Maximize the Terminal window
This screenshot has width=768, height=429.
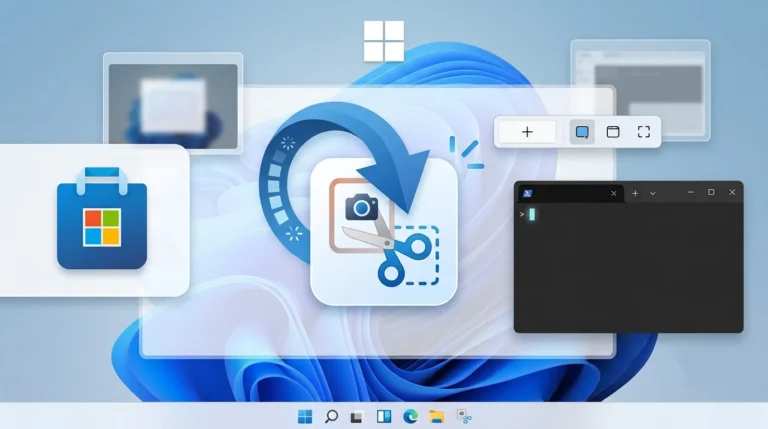711,192
